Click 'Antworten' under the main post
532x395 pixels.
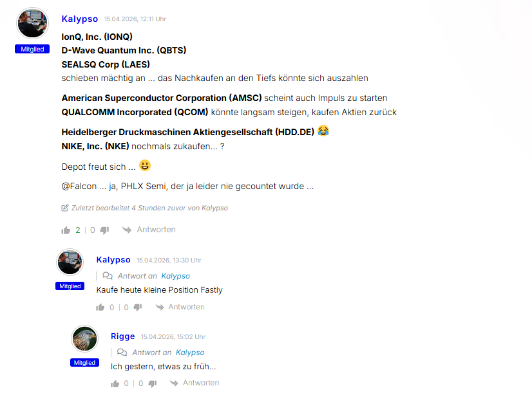click(156, 230)
